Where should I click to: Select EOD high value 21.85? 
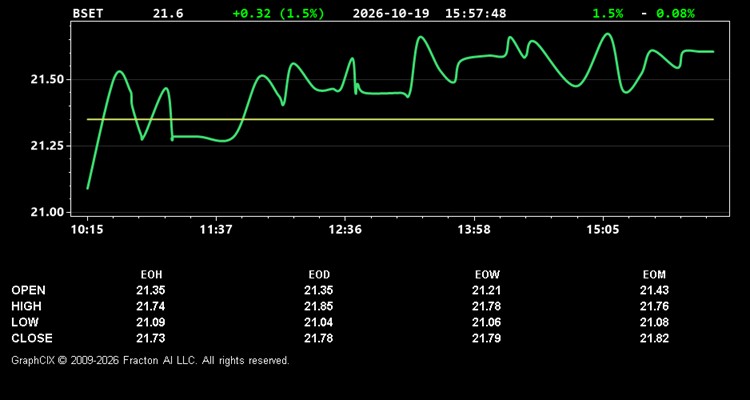319,306
